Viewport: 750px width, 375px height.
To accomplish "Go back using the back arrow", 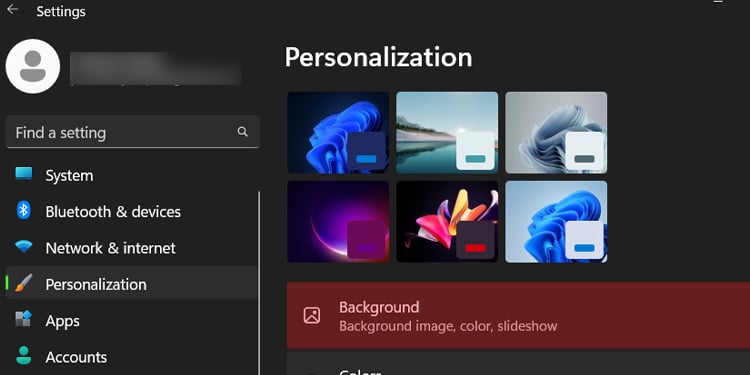I will (x=13, y=10).
